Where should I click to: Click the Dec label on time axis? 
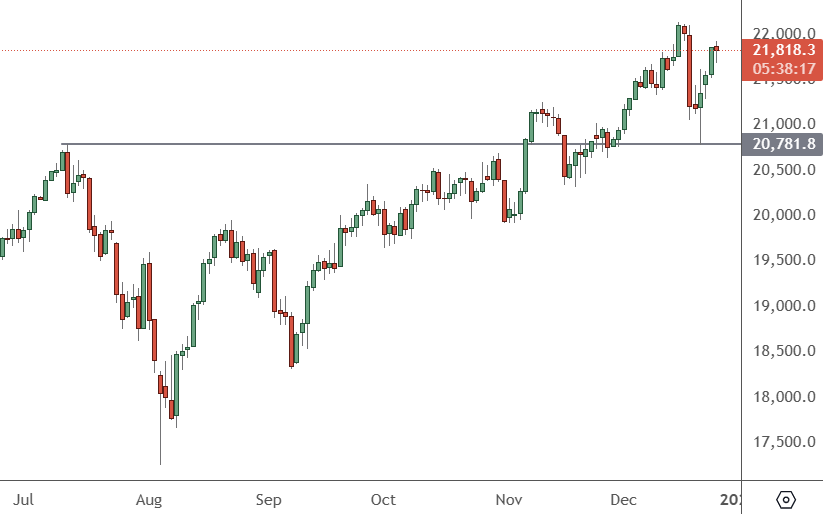624,499
